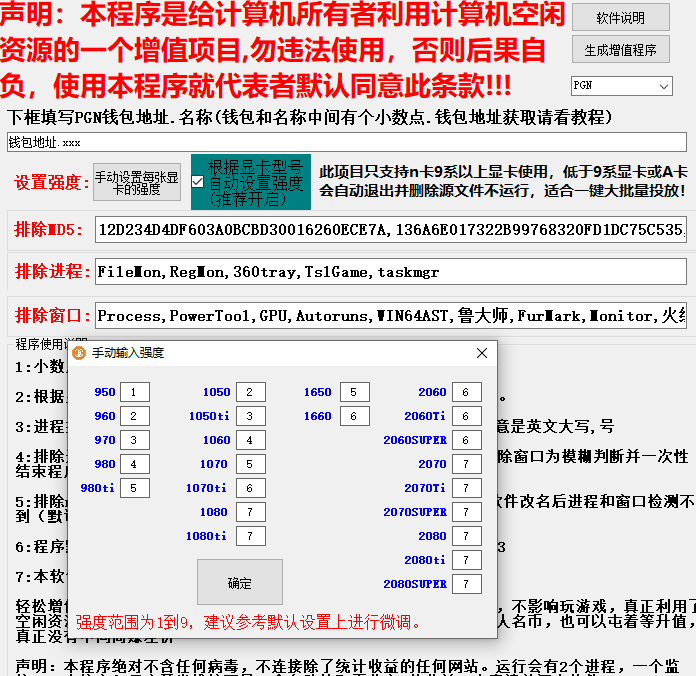Click the 强度范围为1到9 hint text

click(x=248, y=622)
